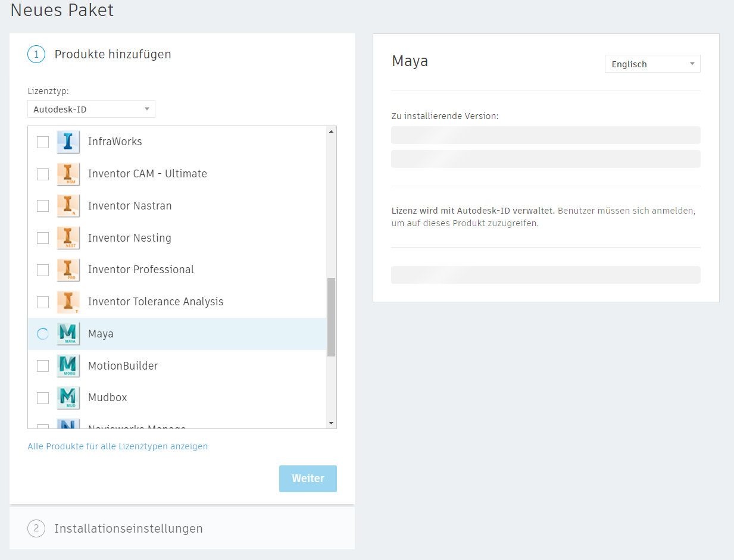Click the Mudbox product icon

68,398
